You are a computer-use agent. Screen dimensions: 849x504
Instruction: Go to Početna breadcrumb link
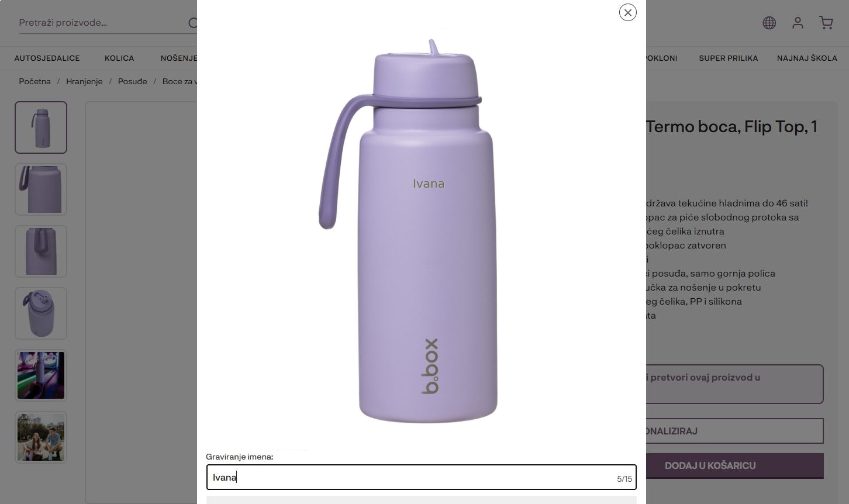click(34, 81)
